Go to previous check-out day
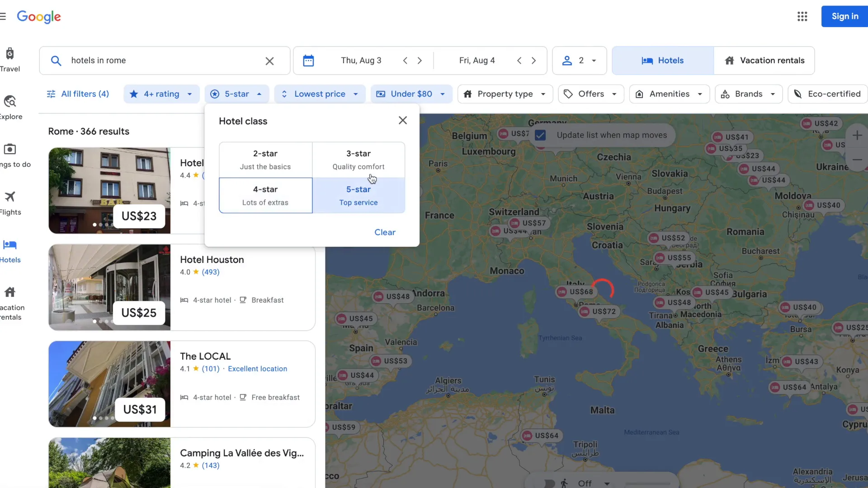 [519, 61]
